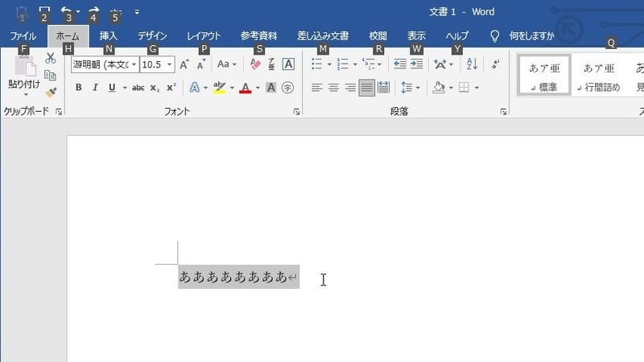Open font color dropdown arrow
644x362 pixels.
point(258,88)
